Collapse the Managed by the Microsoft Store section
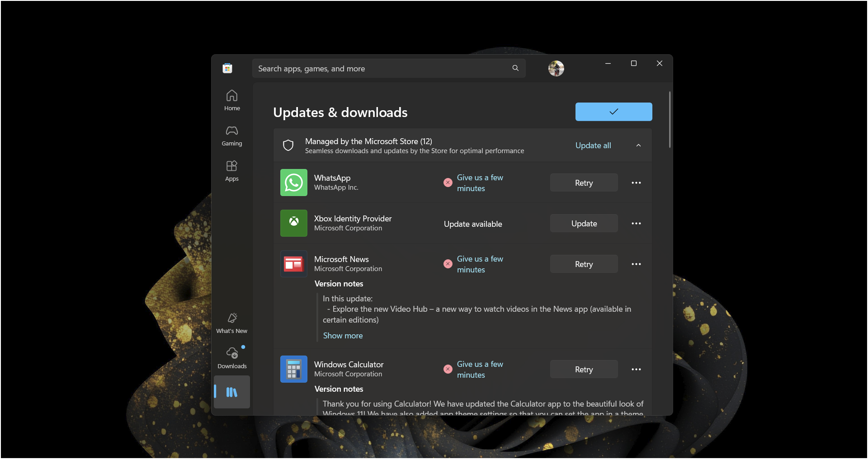Image resolution: width=868 pixels, height=459 pixels. pyautogui.click(x=638, y=145)
